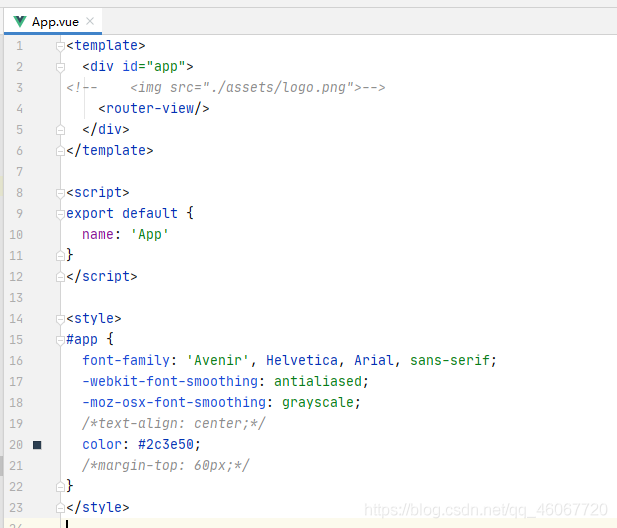Click line number 10 in the gutter
Image resolution: width=617 pixels, height=528 pixels.
coord(16,235)
